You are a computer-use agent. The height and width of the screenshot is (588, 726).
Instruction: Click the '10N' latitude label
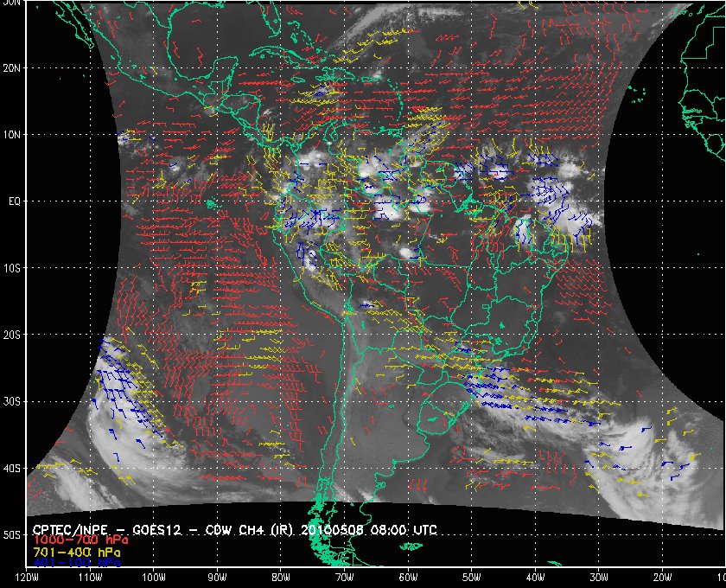pos(11,135)
